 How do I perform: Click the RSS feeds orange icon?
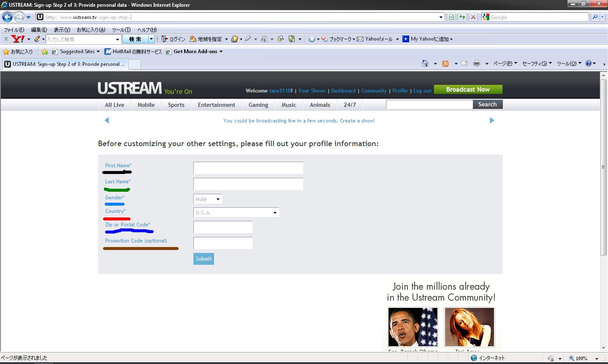coord(445,63)
